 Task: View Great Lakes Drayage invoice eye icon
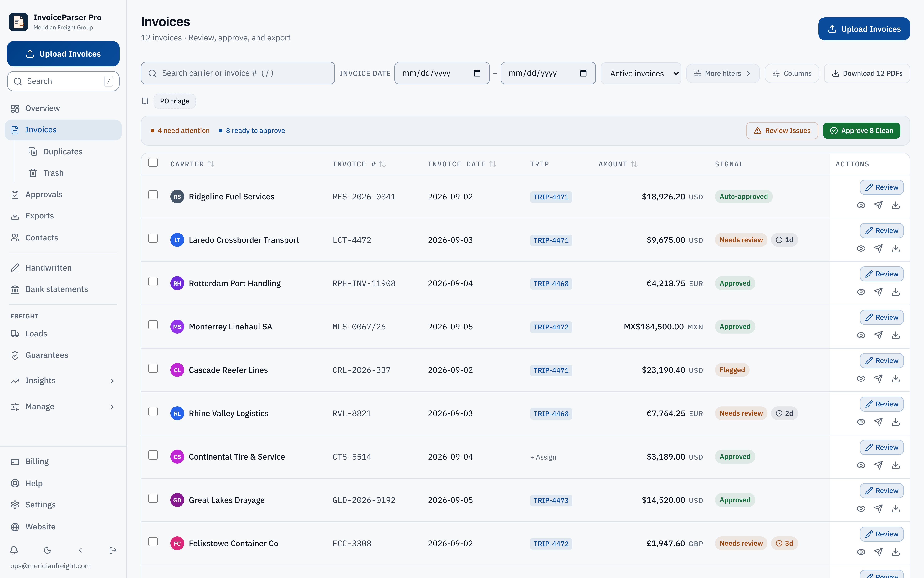click(x=861, y=509)
